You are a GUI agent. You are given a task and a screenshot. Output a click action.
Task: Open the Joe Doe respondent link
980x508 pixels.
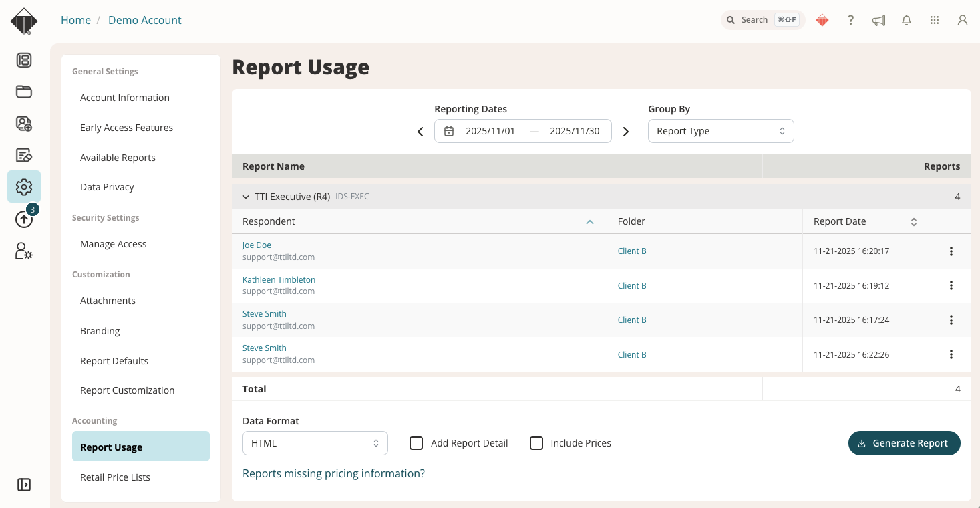coord(257,245)
